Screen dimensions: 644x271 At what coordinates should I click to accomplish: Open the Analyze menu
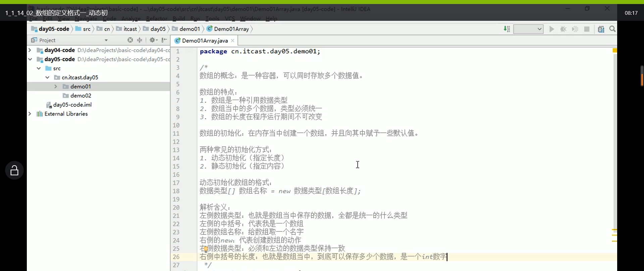pos(131,18)
